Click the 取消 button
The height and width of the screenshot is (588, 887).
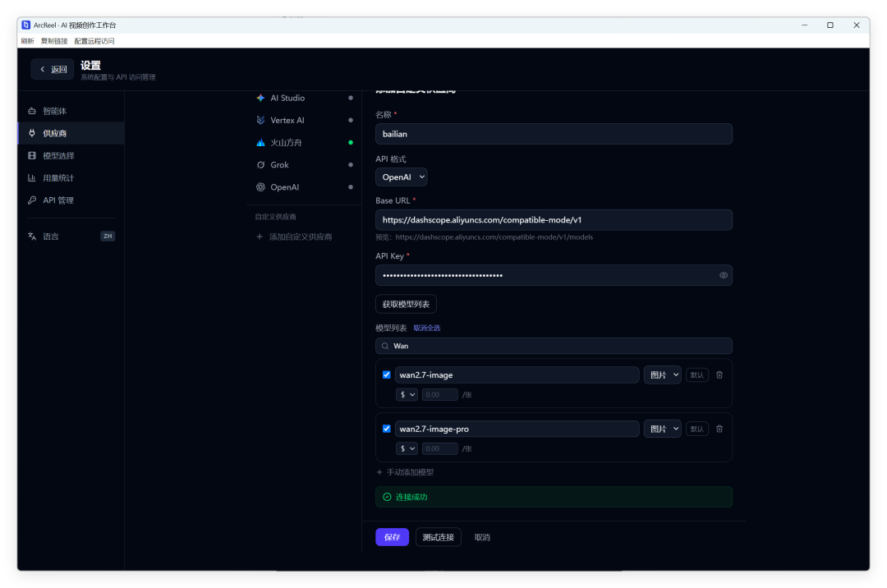click(x=482, y=537)
